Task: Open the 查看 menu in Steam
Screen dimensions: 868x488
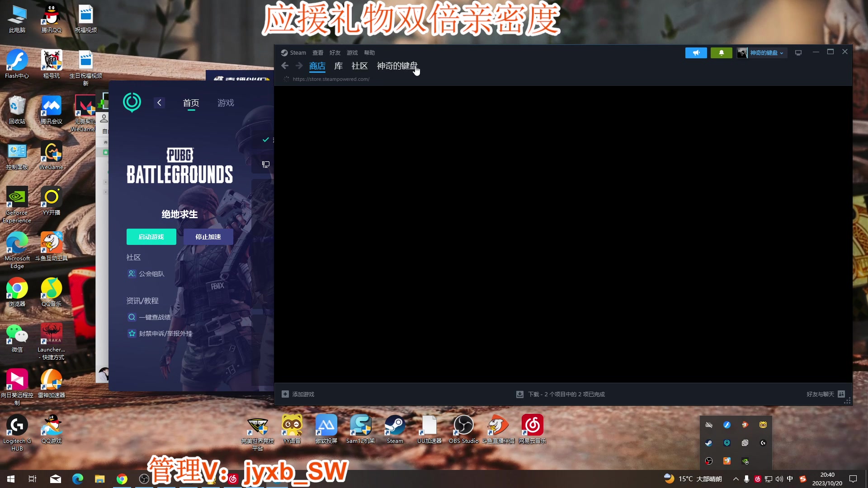Action: click(x=318, y=53)
